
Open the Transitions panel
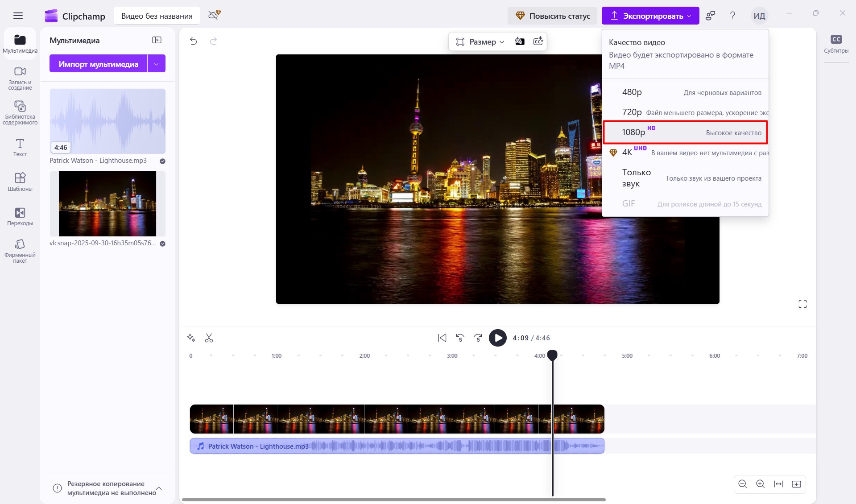20,216
